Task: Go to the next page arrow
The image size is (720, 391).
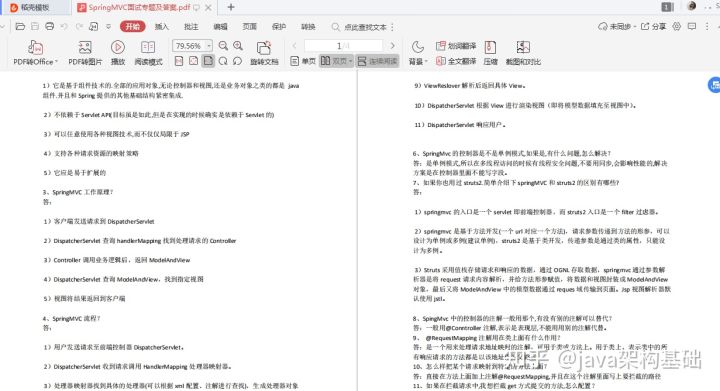Action: tap(393, 45)
